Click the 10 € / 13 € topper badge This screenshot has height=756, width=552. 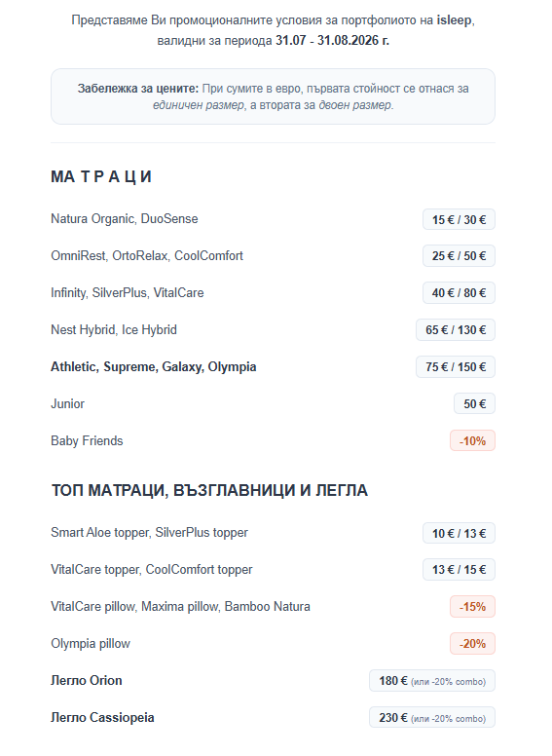pyautogui.click(x=459, y=533)
